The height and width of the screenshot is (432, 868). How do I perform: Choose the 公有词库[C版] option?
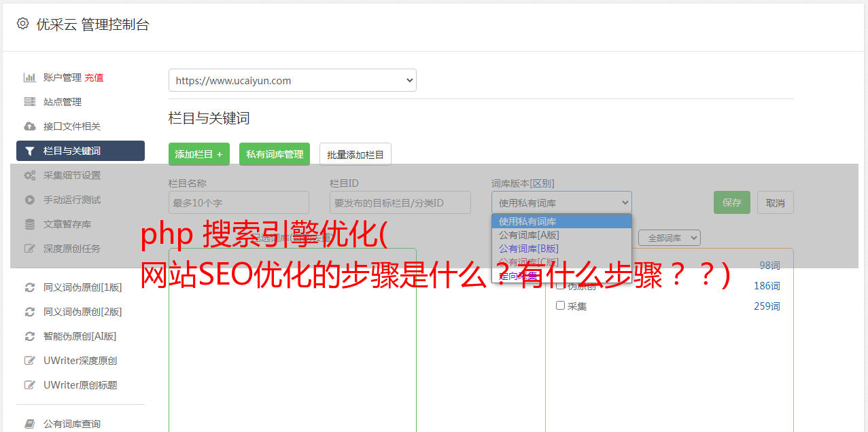(x=561, y=262)
